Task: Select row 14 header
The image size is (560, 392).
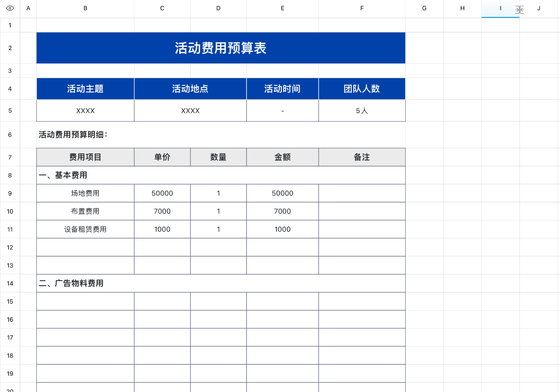Action: coord(10,284)
